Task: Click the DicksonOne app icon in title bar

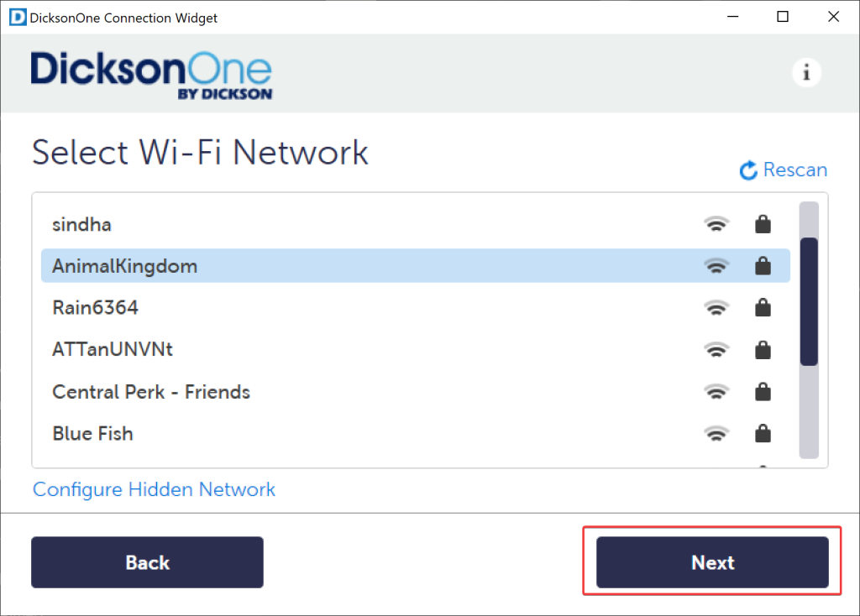Action: click(17, 17)
